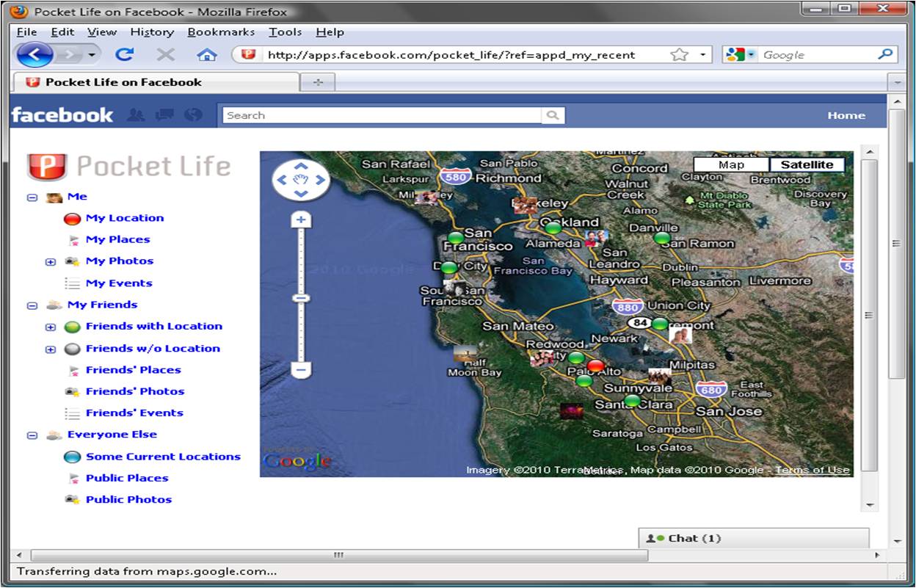Click the Pocket Life logo icon
This screenshot has width=916, height=588.
47,167
